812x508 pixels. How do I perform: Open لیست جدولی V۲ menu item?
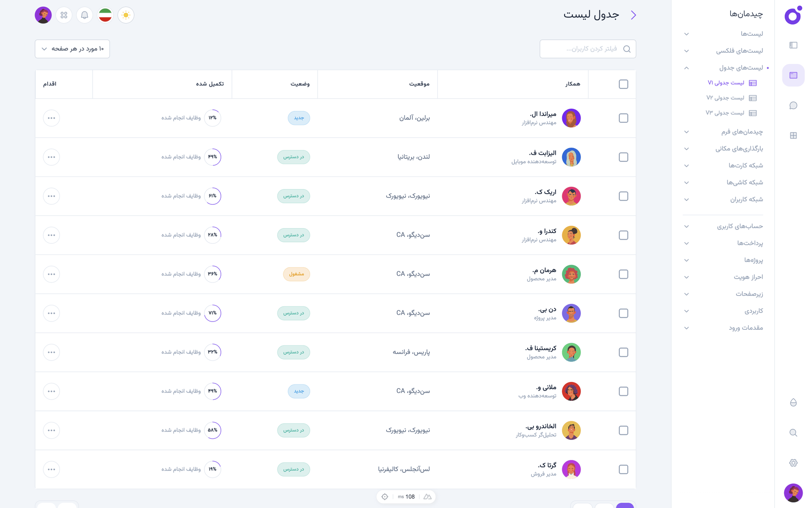[x=725, y=98]
